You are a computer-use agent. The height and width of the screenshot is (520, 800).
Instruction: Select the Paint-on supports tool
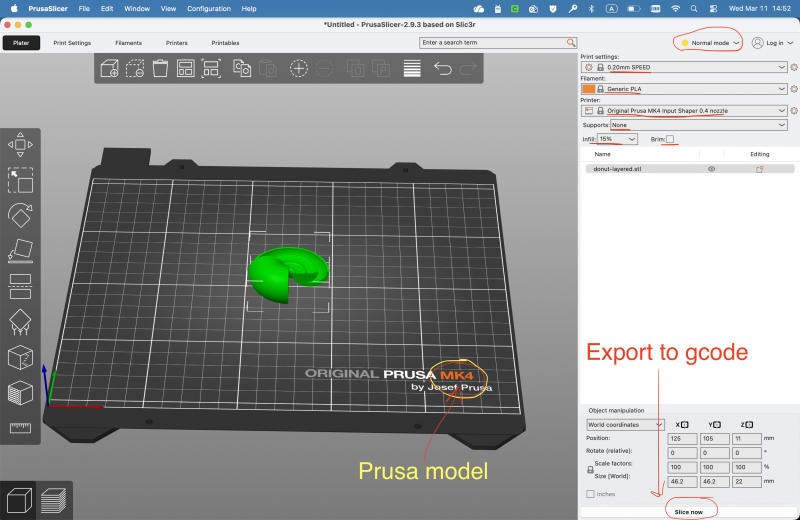coord(20,322)
